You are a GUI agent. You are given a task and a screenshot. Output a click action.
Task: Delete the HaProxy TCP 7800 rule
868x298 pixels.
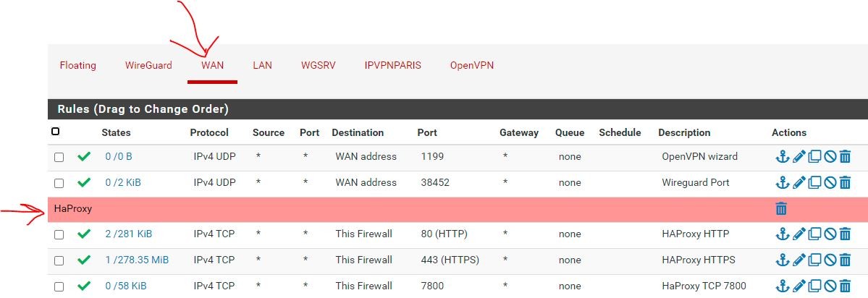tap(845, 286)
